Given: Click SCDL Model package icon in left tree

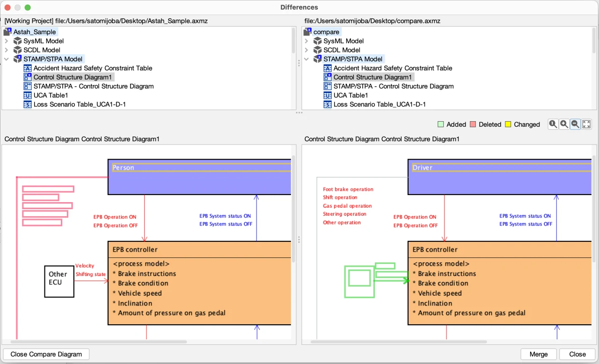Looking at the screenshot, I should point(17,50).
